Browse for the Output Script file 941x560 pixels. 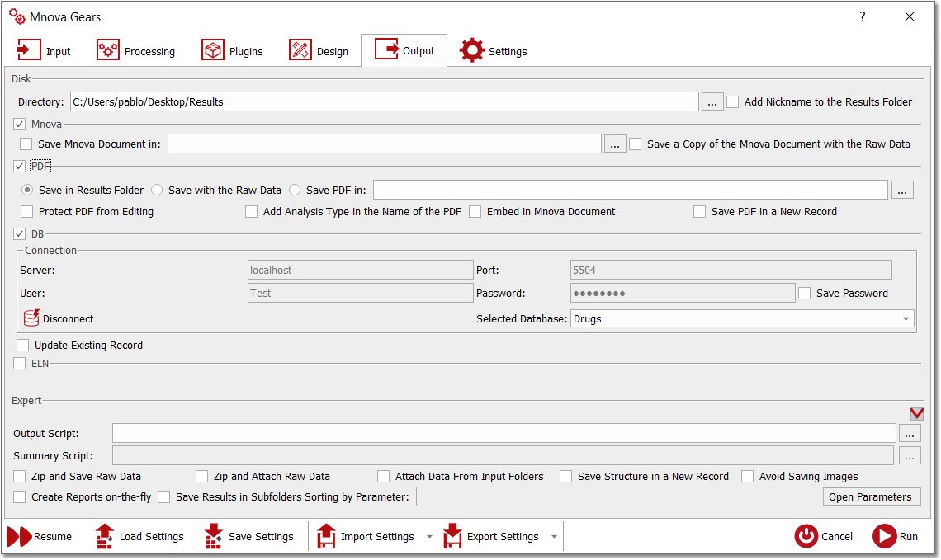pos(909,434)
